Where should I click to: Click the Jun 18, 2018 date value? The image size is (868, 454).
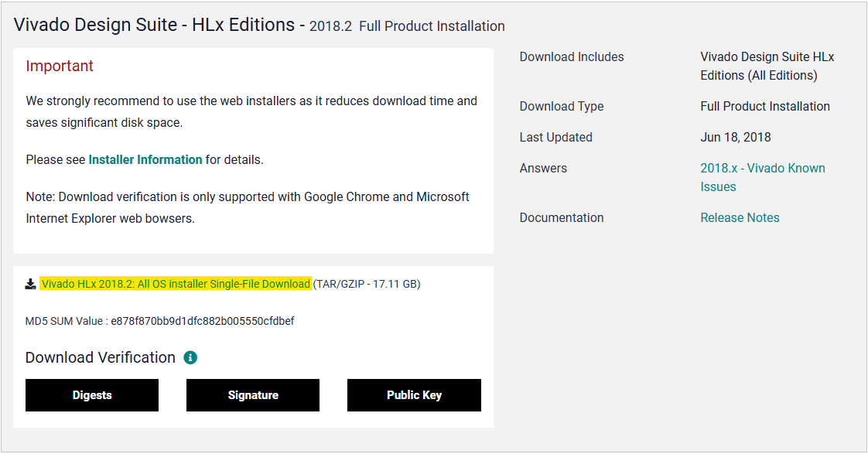[x=735, y=138]
